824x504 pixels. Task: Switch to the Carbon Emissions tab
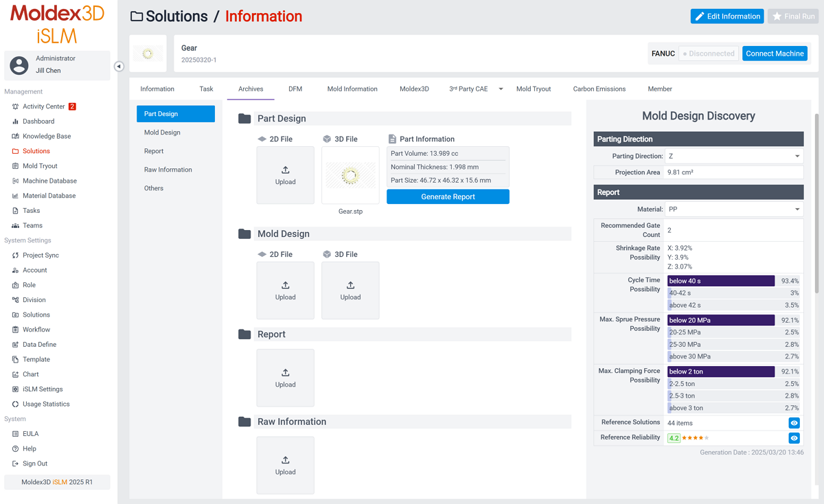(x=599, y=89)
